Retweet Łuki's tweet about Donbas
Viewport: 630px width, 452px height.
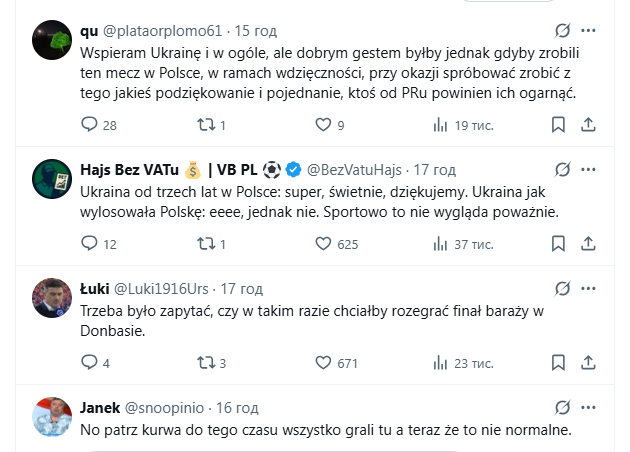coord(205,363)
